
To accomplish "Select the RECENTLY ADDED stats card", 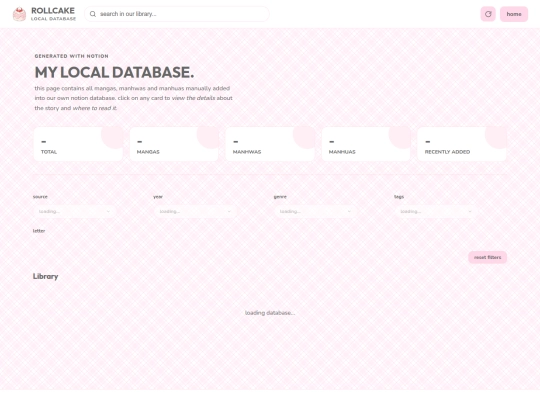I will [x=462, y=144].
